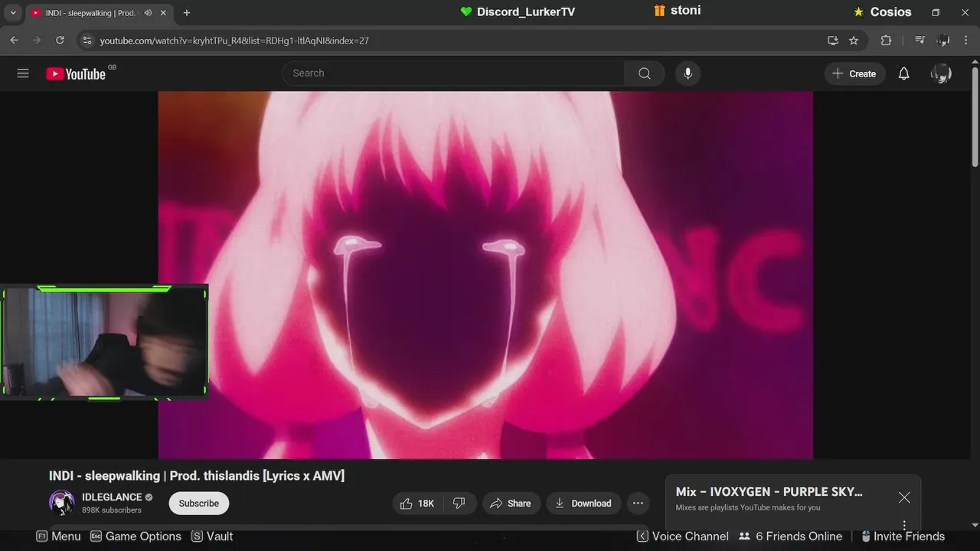Click the browser address bar URL
Viewport: 980px width, 551px height.
click(234, 41)
